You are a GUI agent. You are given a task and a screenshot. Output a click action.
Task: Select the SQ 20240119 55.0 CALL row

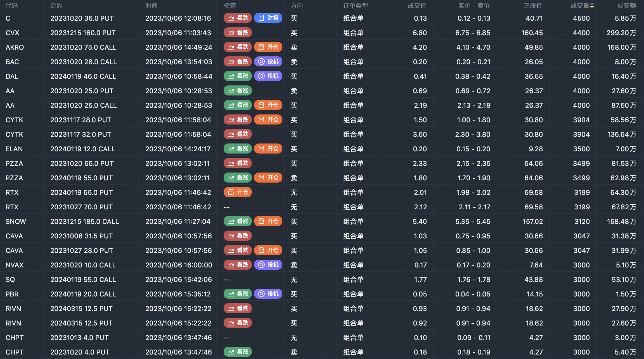83,279
